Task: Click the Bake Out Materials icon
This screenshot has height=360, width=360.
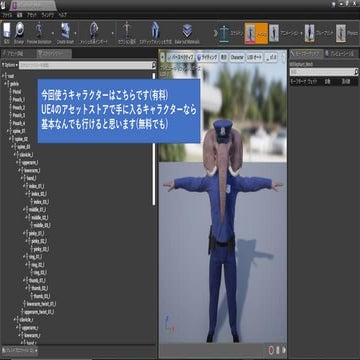Action: pos(187,31)
